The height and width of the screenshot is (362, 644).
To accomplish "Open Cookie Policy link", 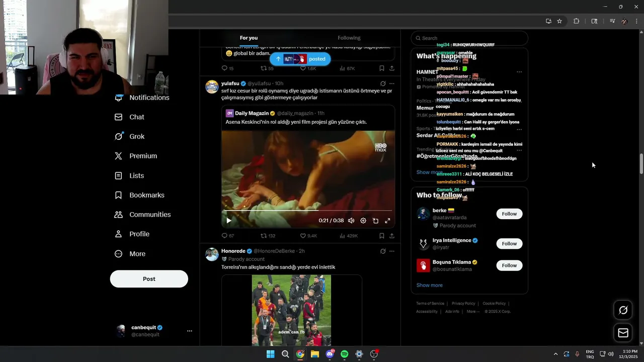I will click(x=494, y=304).
